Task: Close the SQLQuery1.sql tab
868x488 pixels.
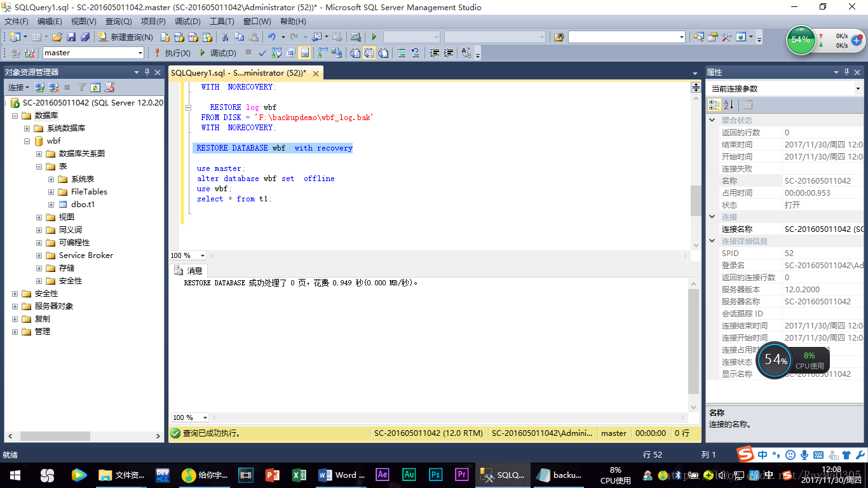Action: (x=315, y=73)
